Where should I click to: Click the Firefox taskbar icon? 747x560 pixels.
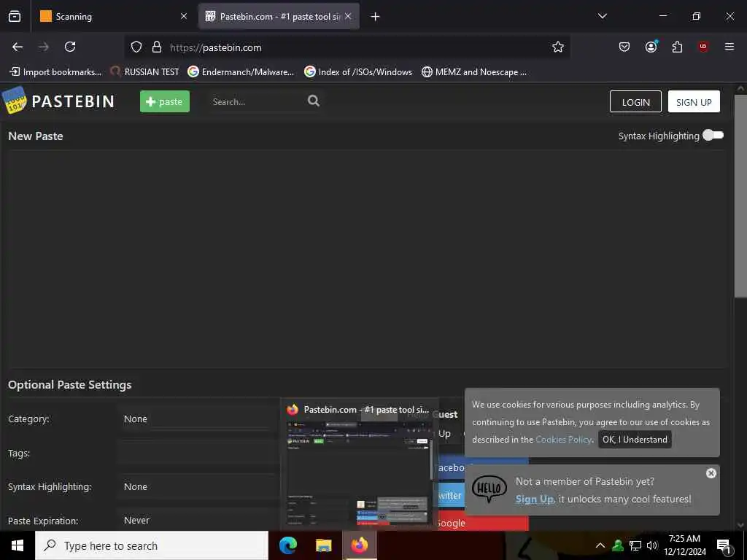pos(359,545)
